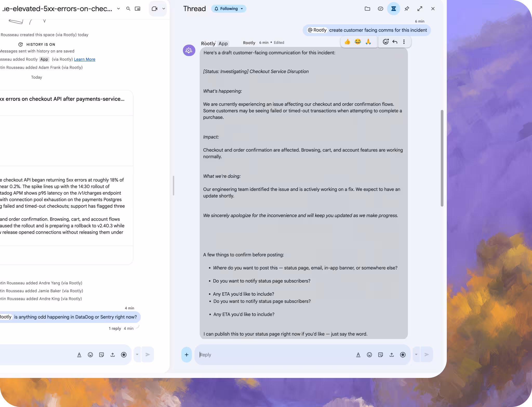
Task: Click the HISTORY IS ON label
Action: tap(41, 44)
